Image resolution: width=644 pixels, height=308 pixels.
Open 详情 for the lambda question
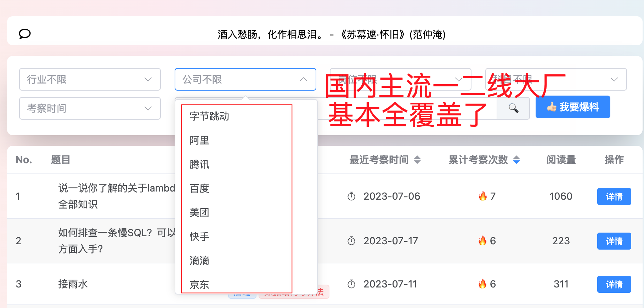[614, 196]
